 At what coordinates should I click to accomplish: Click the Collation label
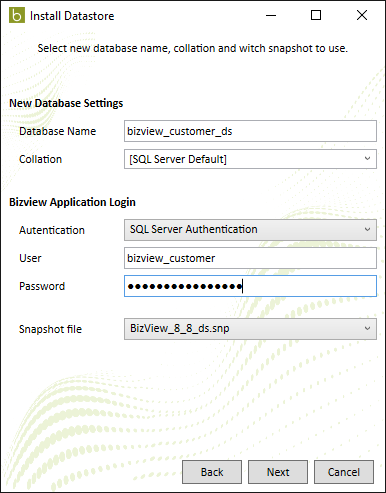[x=40, y=159]
